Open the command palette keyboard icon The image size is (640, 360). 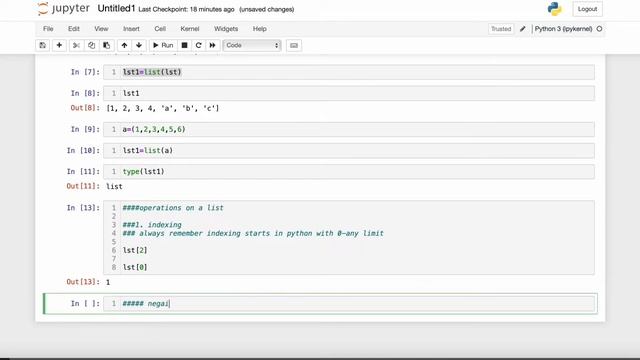click(294, 45)
